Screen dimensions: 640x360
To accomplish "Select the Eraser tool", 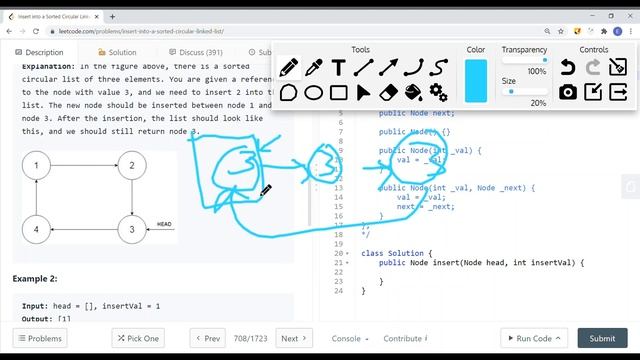I will 388,93.
